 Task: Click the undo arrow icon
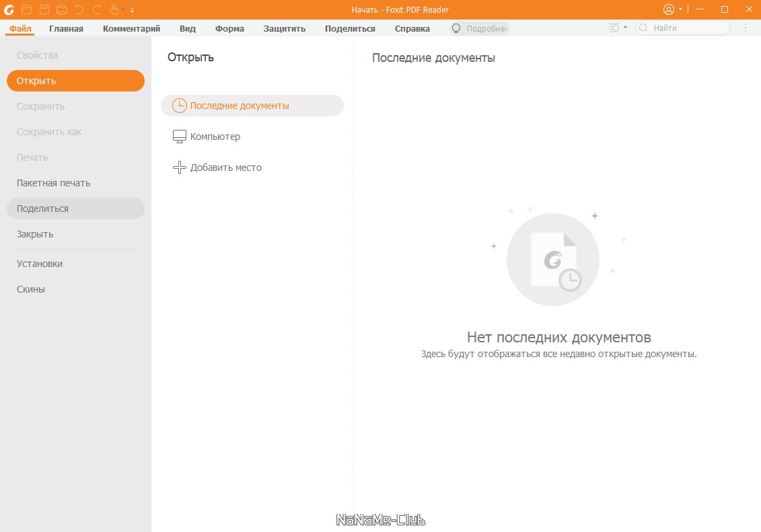[79, 9]
